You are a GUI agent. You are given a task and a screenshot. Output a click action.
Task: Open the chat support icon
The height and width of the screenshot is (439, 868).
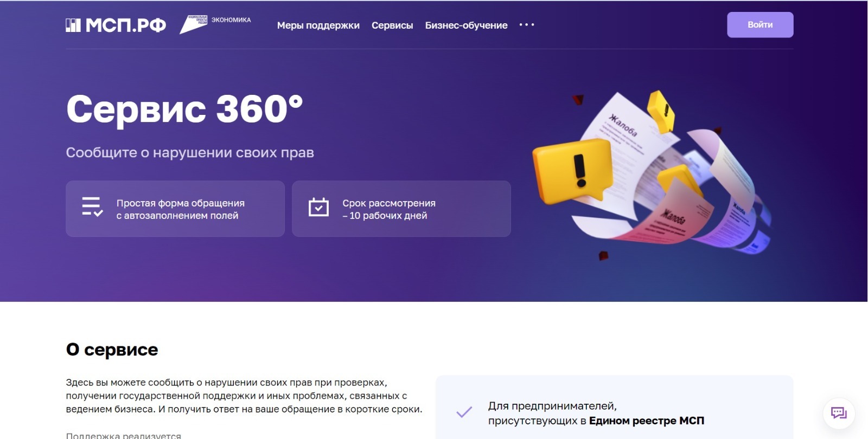click(839, 414)
